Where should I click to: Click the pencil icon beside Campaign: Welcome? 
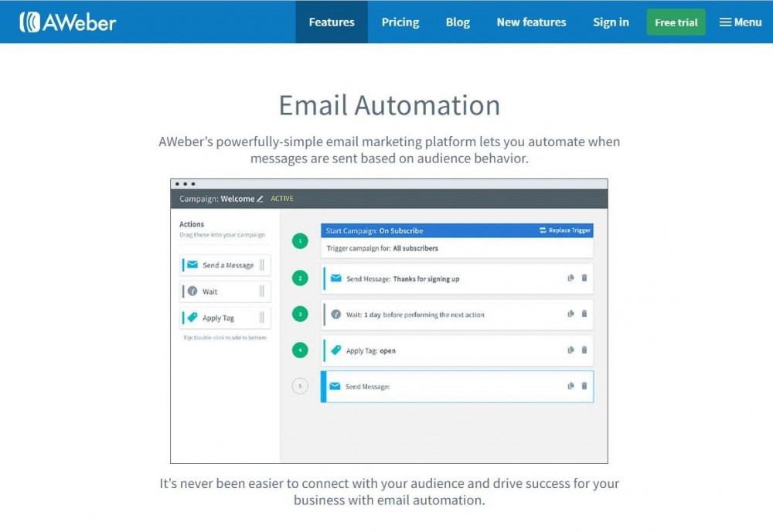point(260,199)
